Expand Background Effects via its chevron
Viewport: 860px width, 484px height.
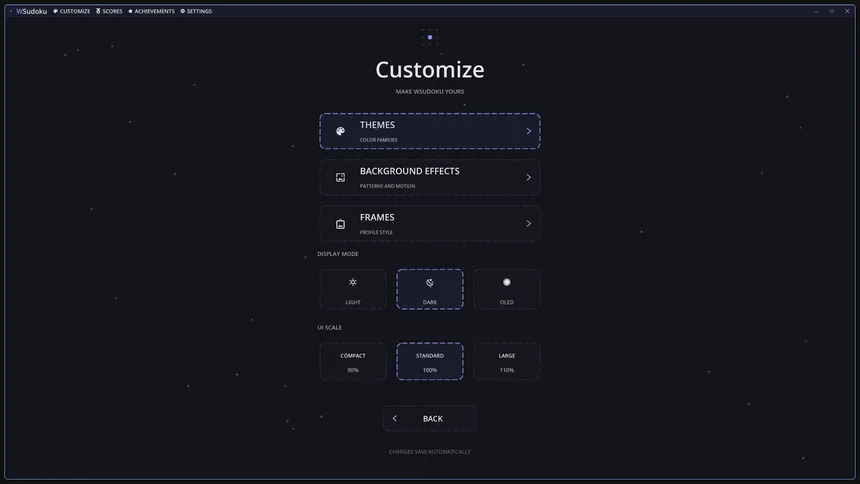click(x=528, y=177)
